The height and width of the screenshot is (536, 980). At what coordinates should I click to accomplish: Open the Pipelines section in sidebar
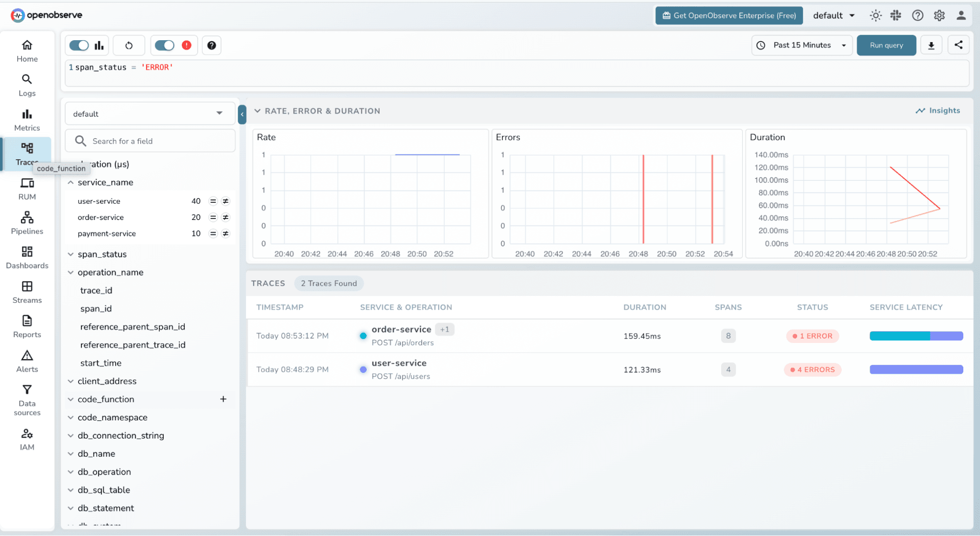[x=27, y=223]
